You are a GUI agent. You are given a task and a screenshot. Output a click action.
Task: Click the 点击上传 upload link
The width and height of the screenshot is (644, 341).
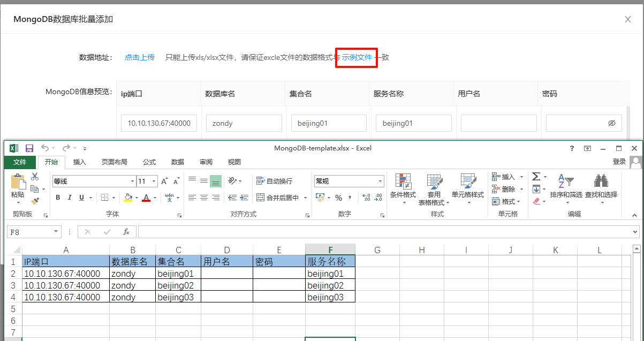(139, 57)
